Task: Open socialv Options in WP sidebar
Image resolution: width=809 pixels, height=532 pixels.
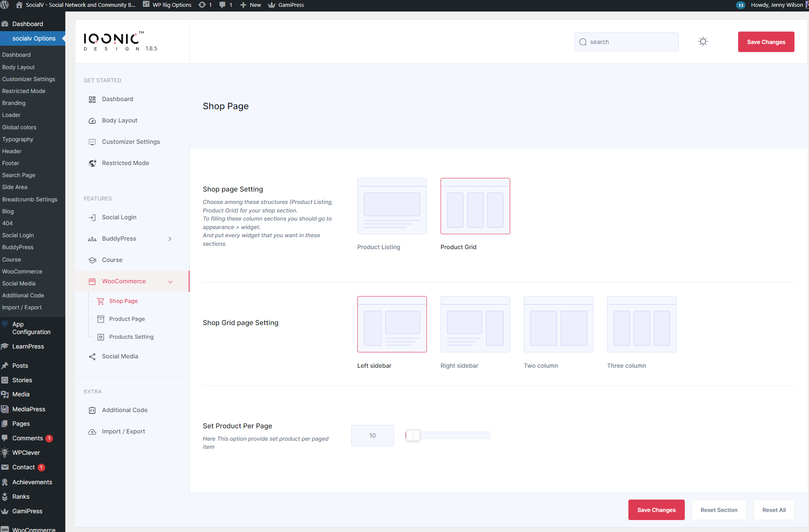Action: click(x=32, y=38)
